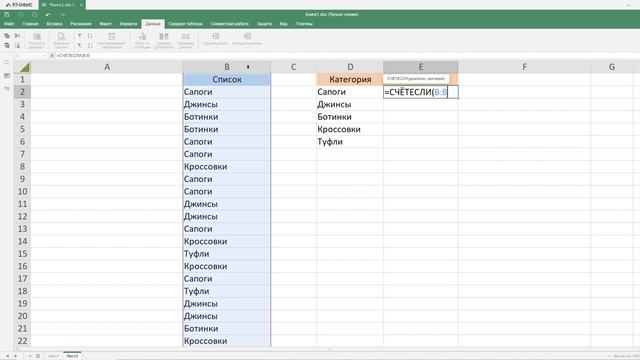Click cell D4 with Ботинки

coord(350,117)
